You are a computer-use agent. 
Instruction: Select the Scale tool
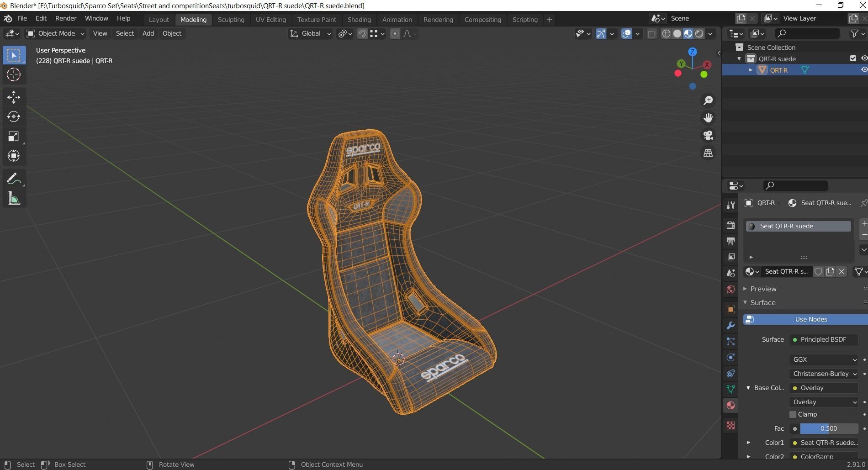click(x=14, y=136)
